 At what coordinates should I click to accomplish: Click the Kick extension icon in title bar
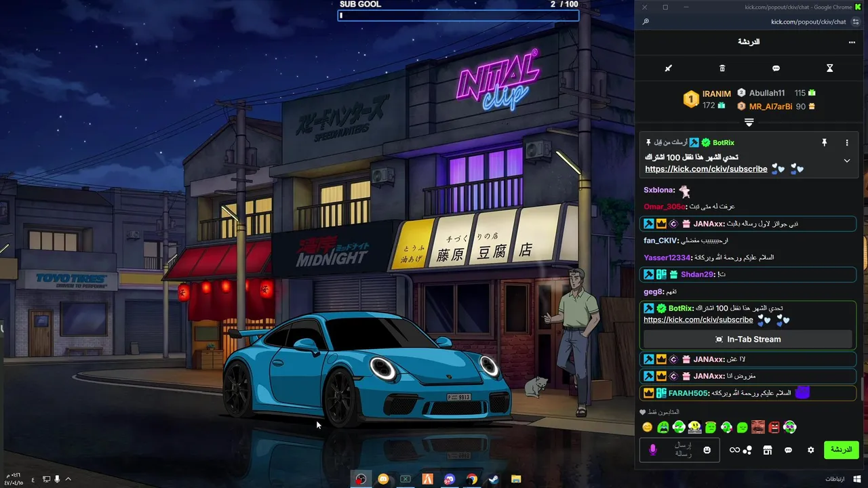pos(858,7)
